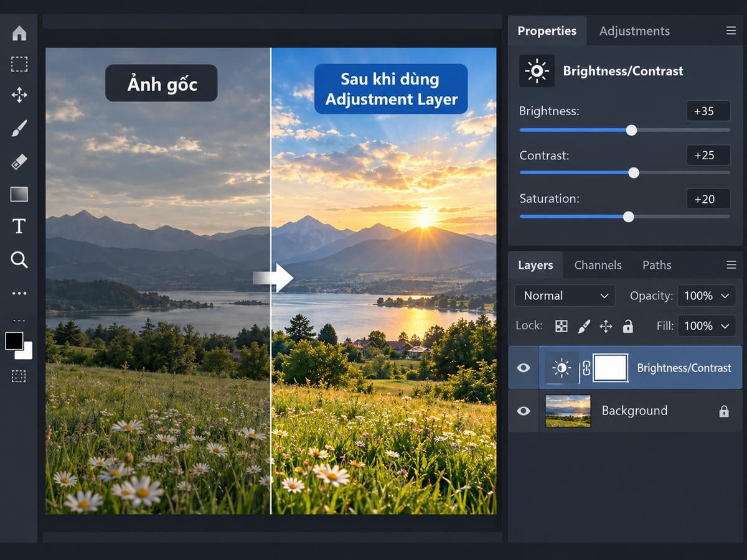This screenshot has height=560, width=747.
Task: Click the Brightness/Contrast sun icon in Properties
Action: [537, 71]
